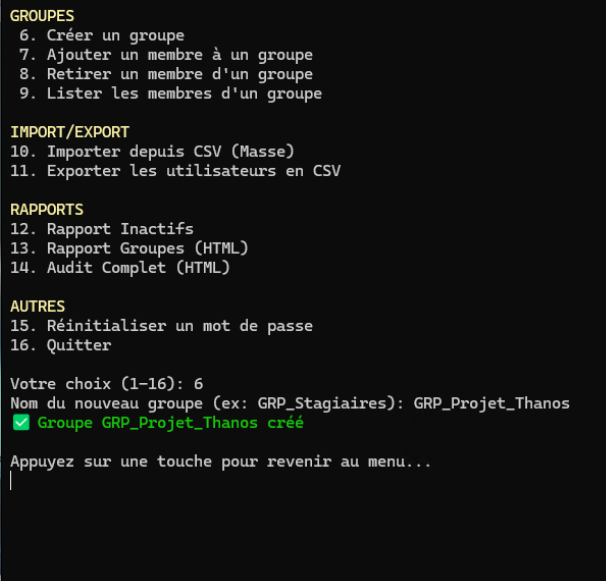The height and width of the screenshot is (581, 606).
Task: Click the "Appuyez sur une touche" prompt text
Action: coord(220,461)
